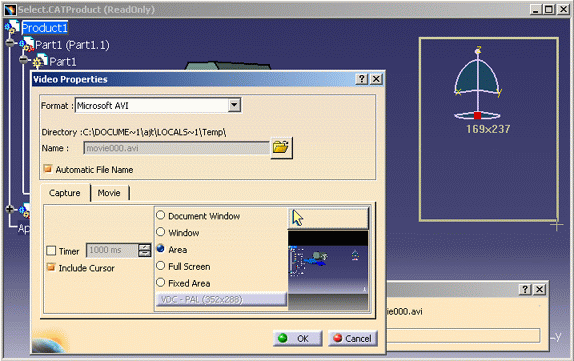Click the compass red square handle

(x=477, y=116)
